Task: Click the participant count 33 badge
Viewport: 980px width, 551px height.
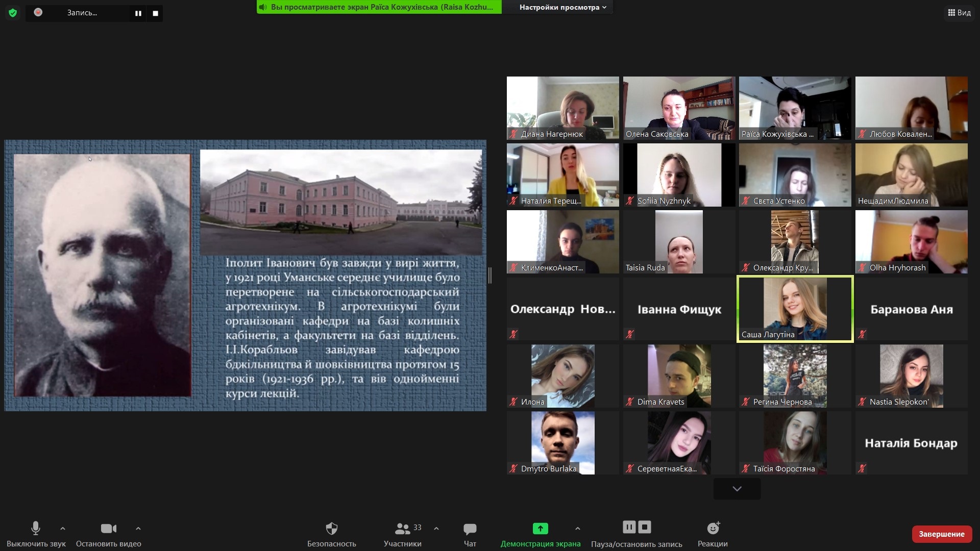Action: [418, 527]
